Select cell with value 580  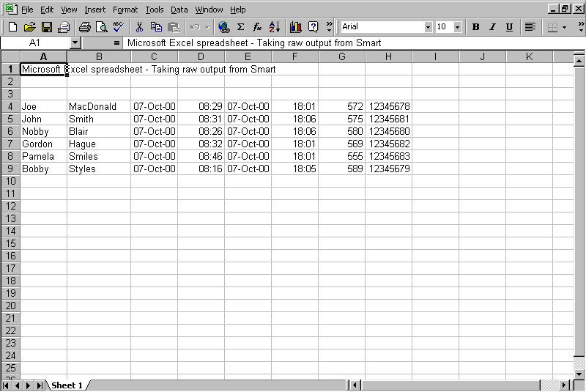click(342, 131)
